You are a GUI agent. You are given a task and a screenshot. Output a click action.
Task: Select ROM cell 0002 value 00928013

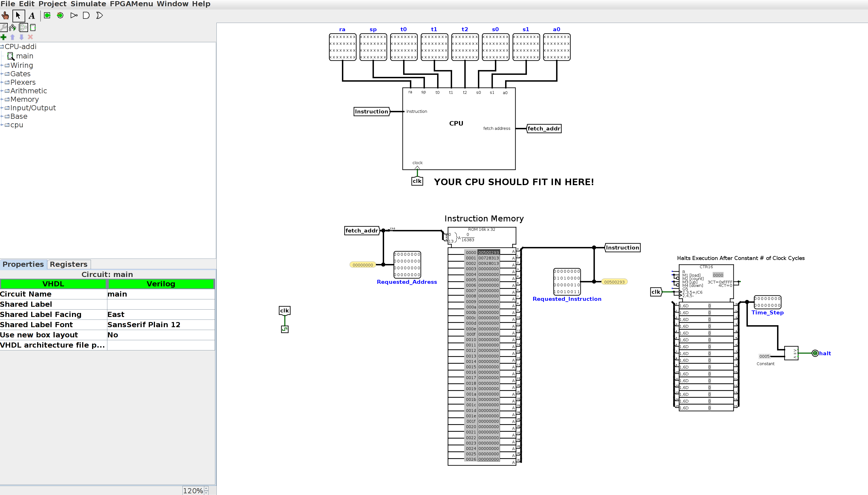tap(488, 263)
